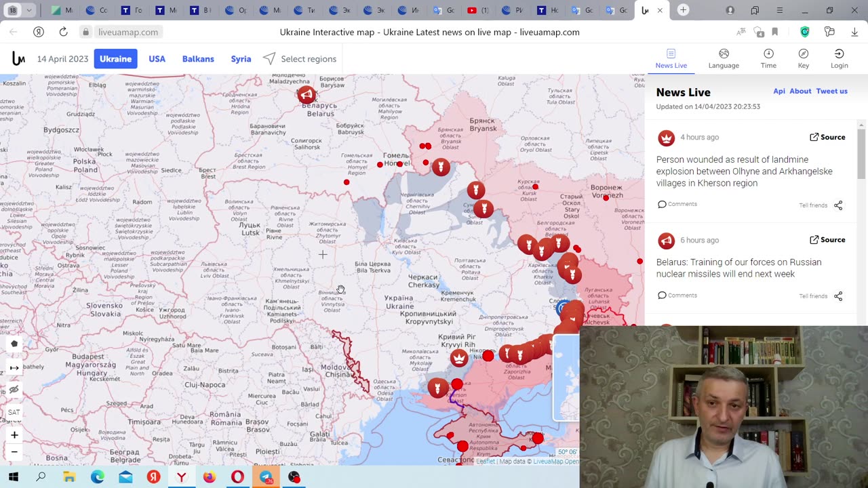
Task: Read the landmine explosion Kherson news text
Action: (744, 171)
